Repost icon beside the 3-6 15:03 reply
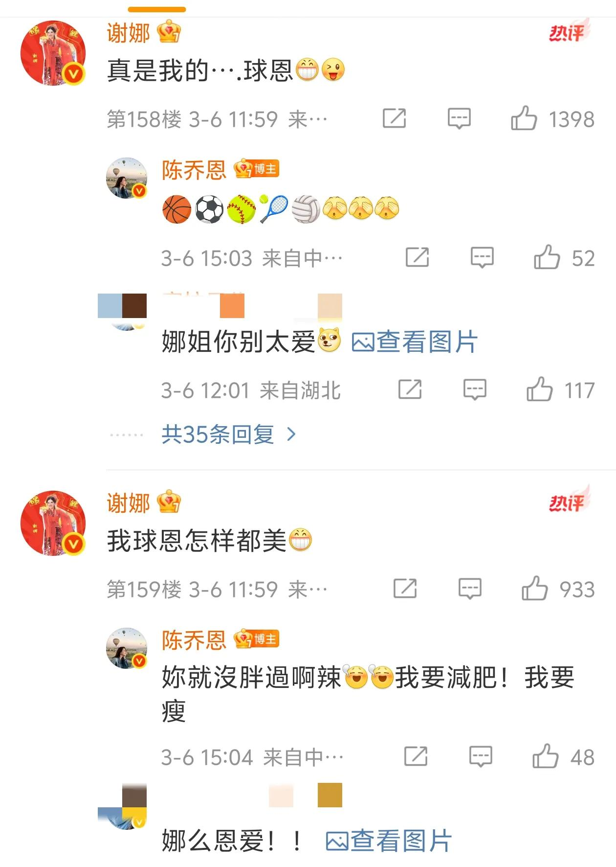 [x=417, y=257]
